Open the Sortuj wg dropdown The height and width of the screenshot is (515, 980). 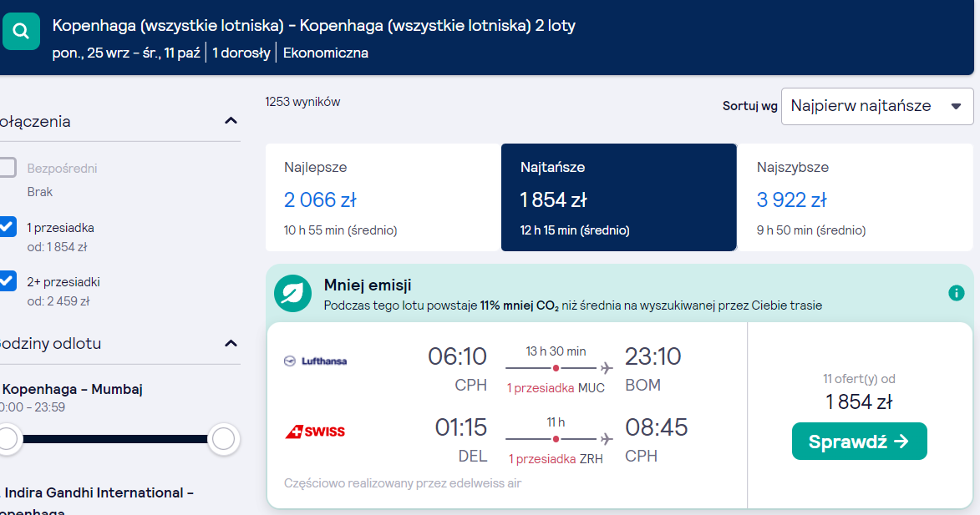[877, 106]
